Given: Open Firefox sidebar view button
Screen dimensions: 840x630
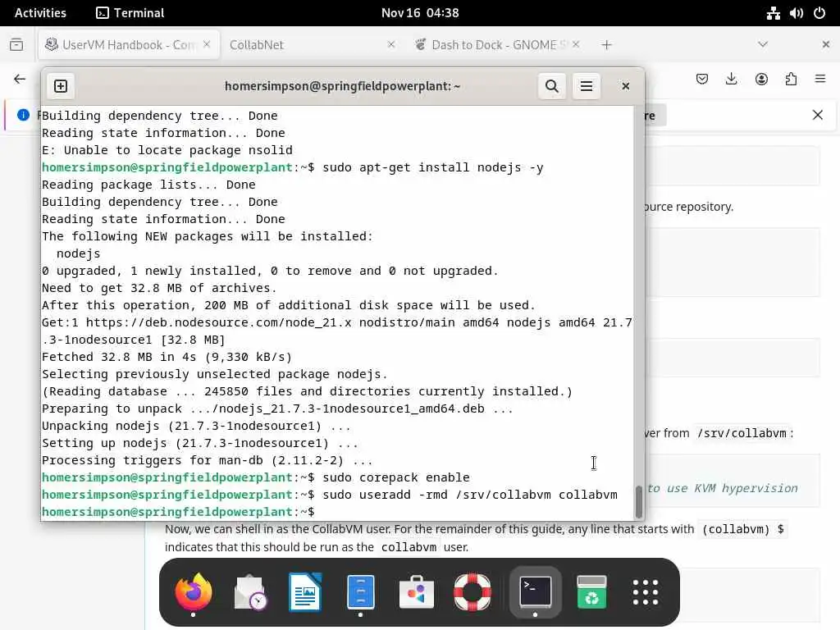Looking at the screenshot, I should coord(16,44).
